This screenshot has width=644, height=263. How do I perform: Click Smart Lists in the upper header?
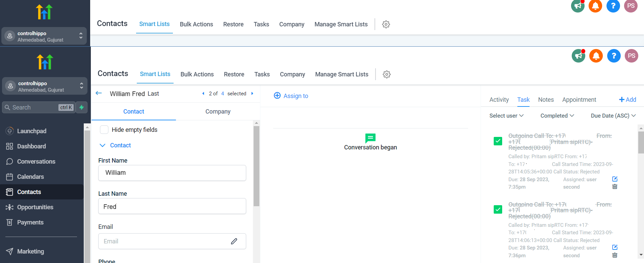(154, 24)
